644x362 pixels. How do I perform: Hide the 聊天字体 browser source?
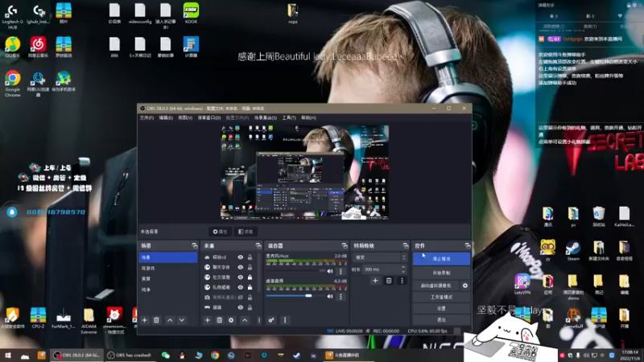[x=241, y=267]
